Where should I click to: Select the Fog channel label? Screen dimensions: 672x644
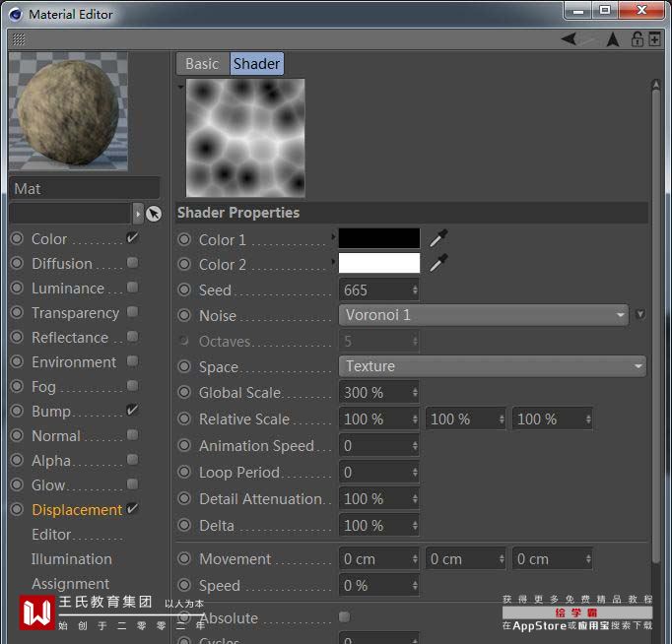(43, 387)
